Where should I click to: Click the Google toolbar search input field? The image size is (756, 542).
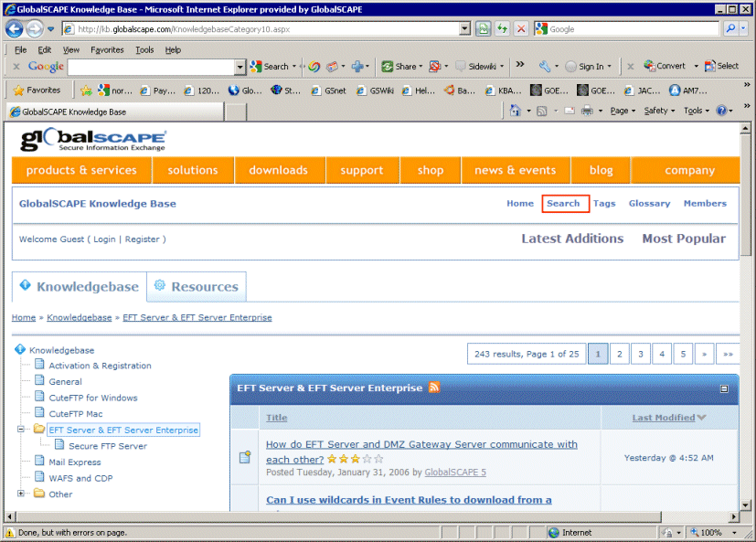(152, 67)
